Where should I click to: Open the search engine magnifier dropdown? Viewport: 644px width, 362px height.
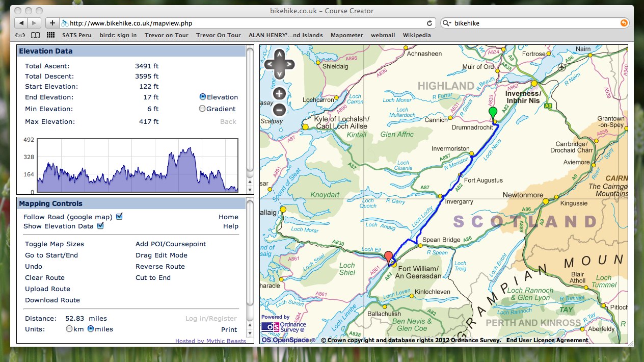pos(447,23)
